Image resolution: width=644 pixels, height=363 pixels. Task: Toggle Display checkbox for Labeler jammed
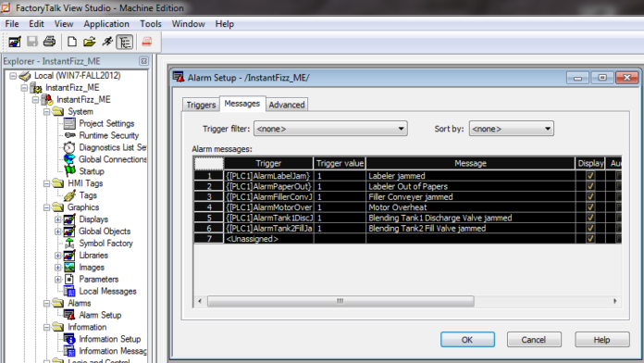[590, 176]
